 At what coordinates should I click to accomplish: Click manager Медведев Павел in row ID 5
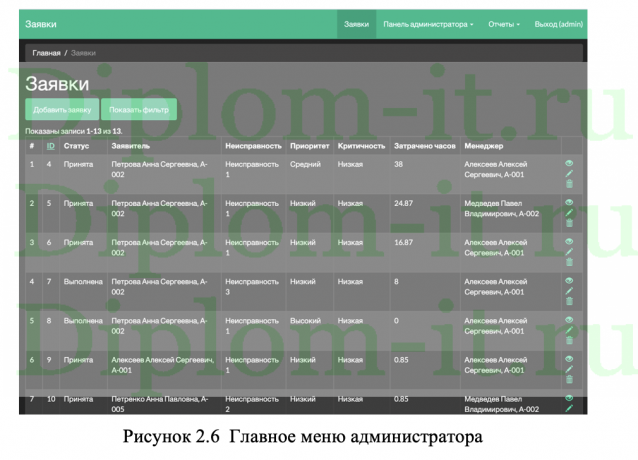(x=501, y=208)
